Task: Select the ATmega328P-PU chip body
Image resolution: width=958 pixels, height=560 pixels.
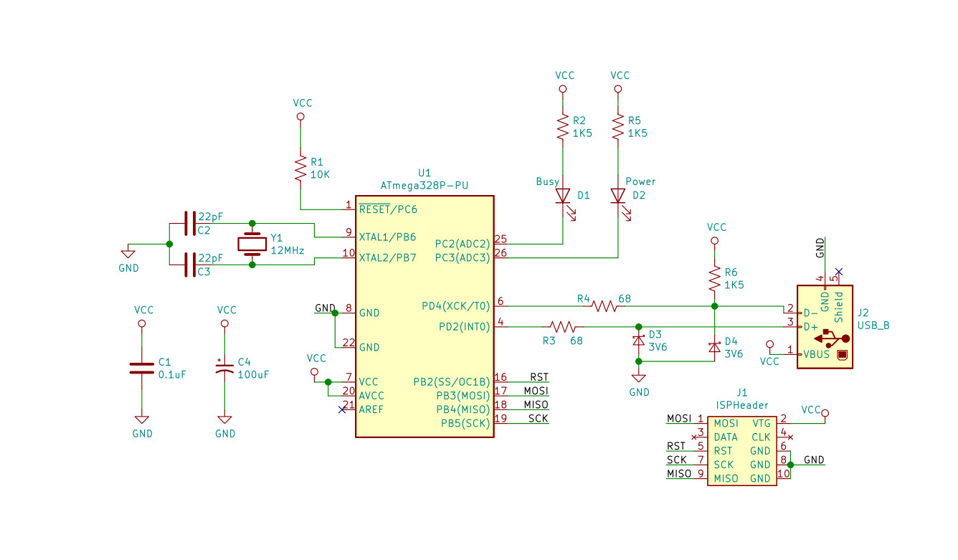Action: (425, 316)
